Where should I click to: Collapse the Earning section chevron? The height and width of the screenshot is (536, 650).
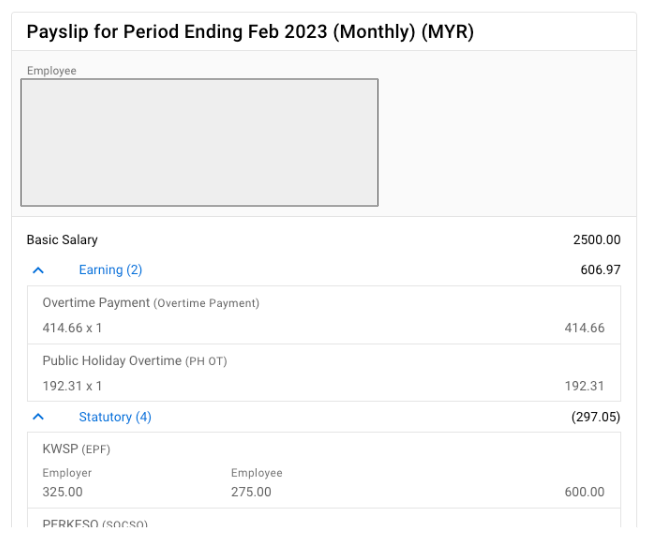(38, 270)
